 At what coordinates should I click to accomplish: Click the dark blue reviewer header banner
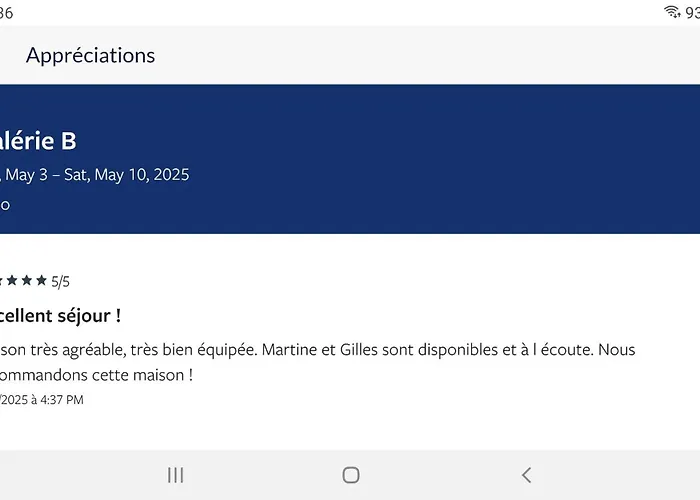coord(450,159)
